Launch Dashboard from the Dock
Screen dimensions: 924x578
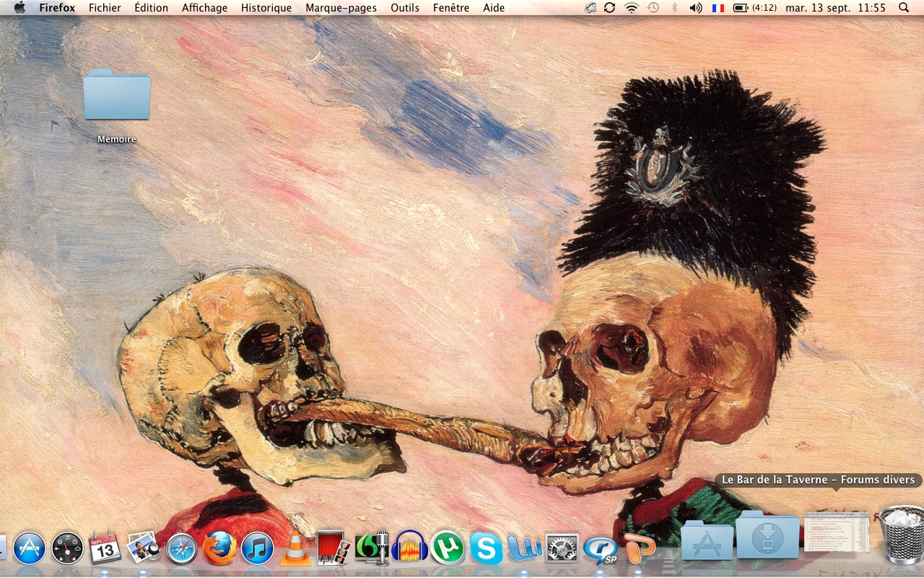coord(68,548)
